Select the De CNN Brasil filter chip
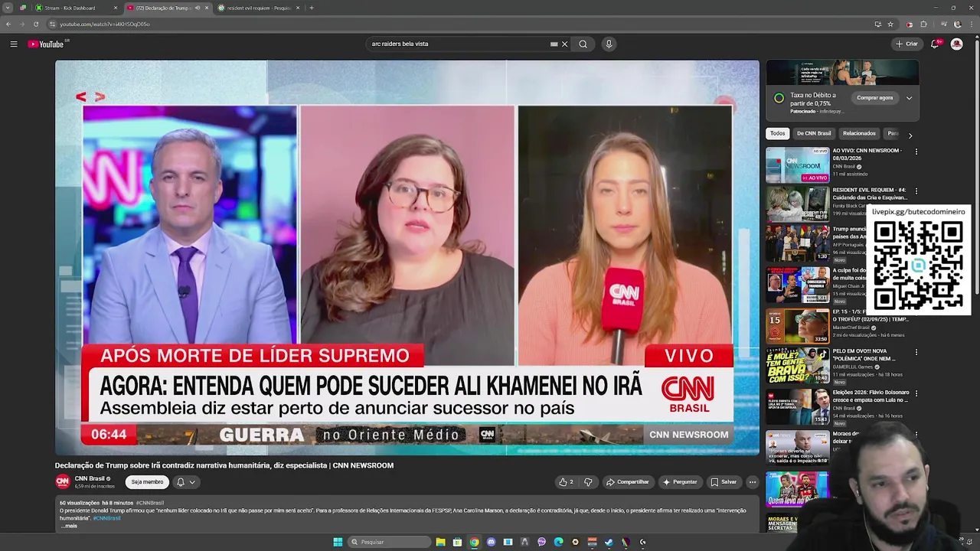980x551 pixels. click(814, 133)
